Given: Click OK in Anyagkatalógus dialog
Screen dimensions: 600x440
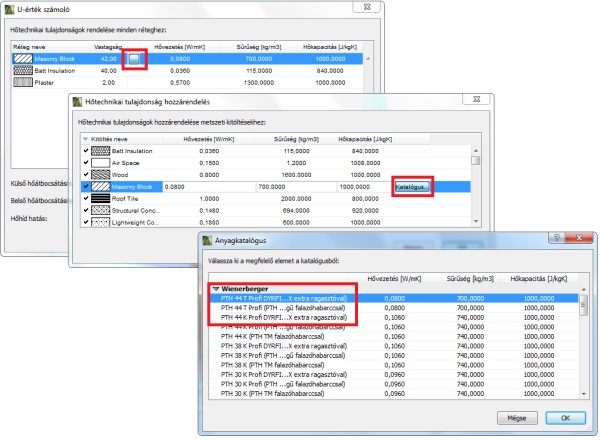Looking at the screenshot, I should pos(565,418).
